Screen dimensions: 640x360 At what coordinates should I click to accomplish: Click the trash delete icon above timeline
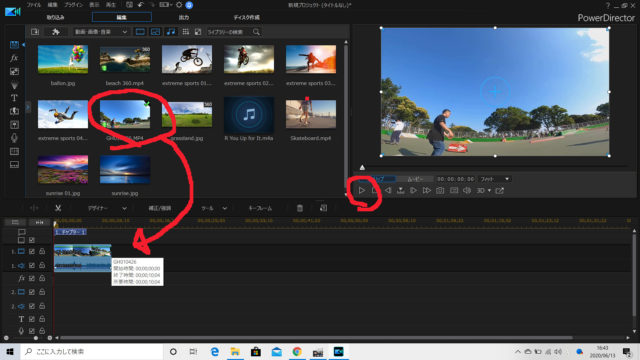click(300, 208)
